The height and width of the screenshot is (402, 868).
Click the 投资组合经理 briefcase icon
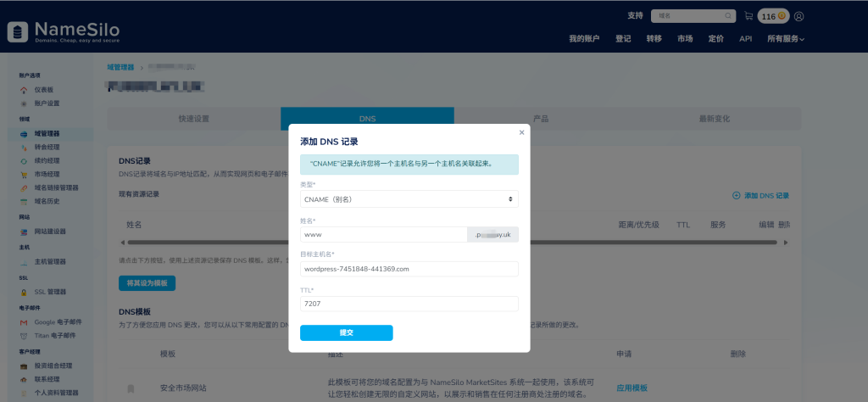(x=23, y=366)
